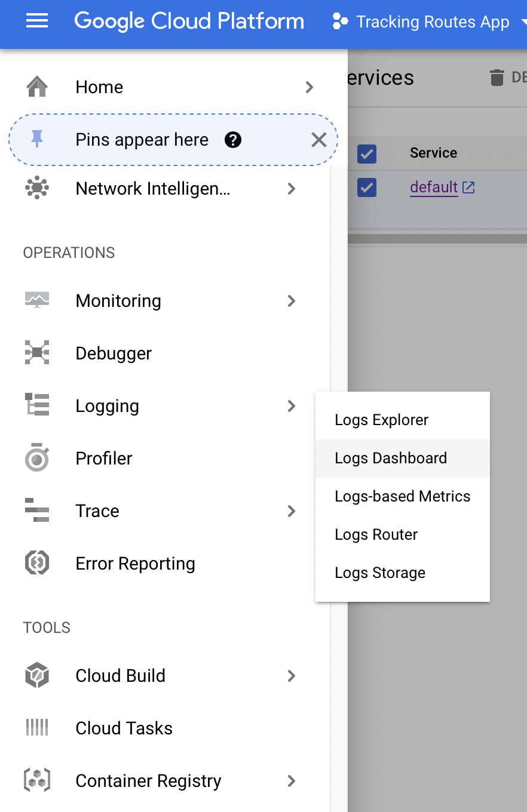This screenshot has width=527, height=812.
Task: Click the blue pin icon
Action: 37,140
